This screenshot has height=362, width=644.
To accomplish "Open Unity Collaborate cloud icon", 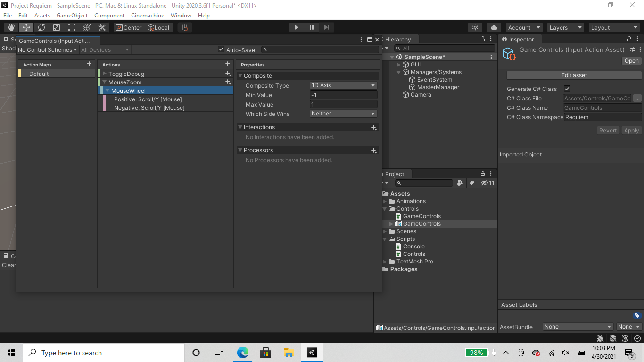I will tap(494, 27).
